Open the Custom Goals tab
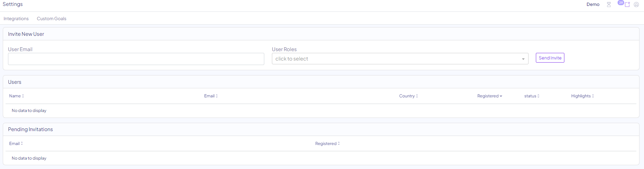 coord(51,19)
